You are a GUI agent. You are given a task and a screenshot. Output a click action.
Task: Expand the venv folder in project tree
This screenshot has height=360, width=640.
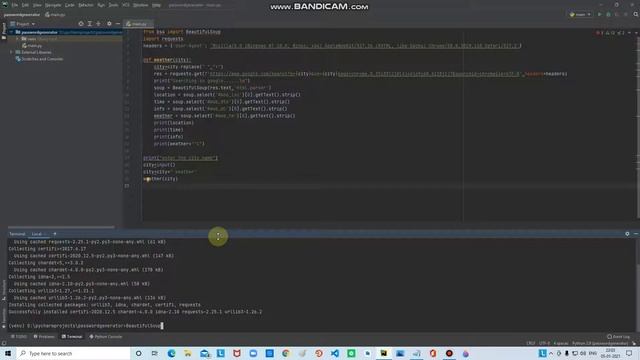(18, 39)
